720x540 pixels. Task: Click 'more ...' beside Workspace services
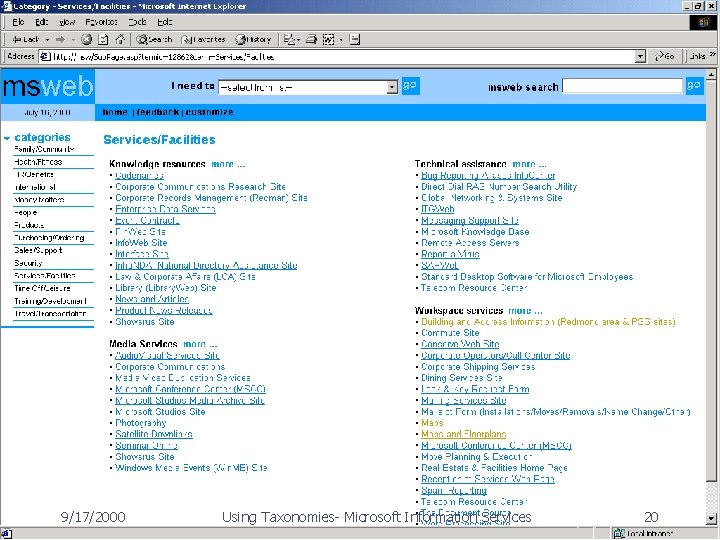pyautogui.click(x=525, y=310)
